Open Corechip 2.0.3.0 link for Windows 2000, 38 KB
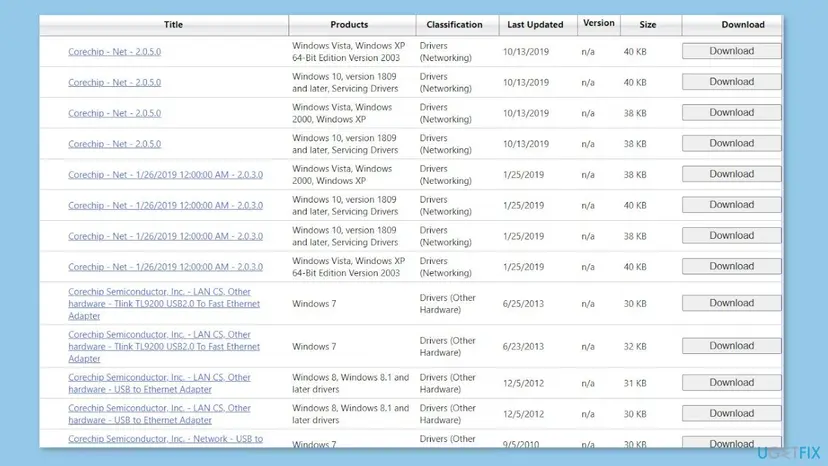The width and height of the screenshot is (828, 466). tap(165, 174)
